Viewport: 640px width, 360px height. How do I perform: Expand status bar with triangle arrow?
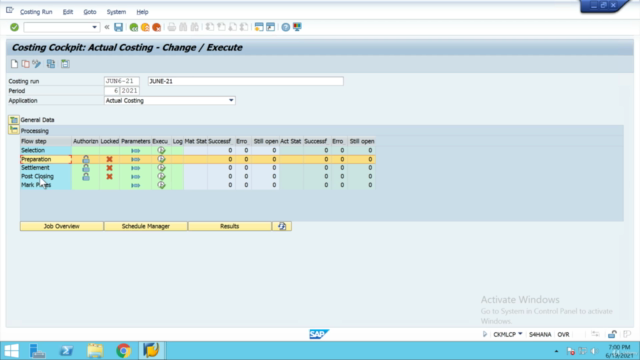[484, 334]
